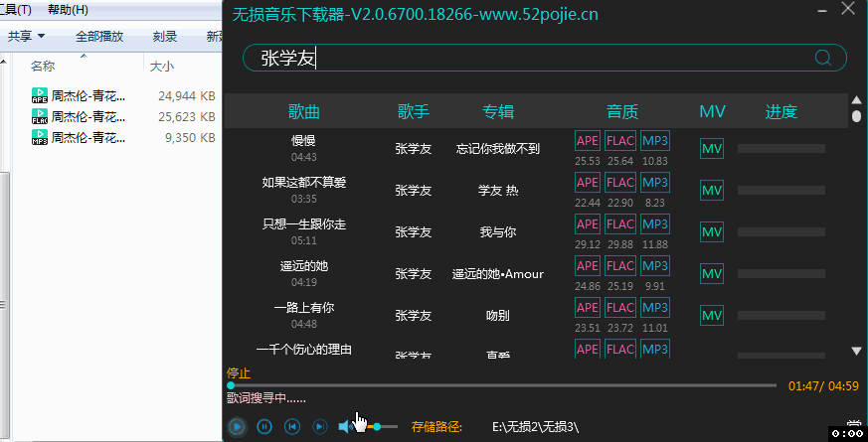Download MP3 for 一路上有你
The width and height of the screenshot is (868, 442).
(655, 308)
